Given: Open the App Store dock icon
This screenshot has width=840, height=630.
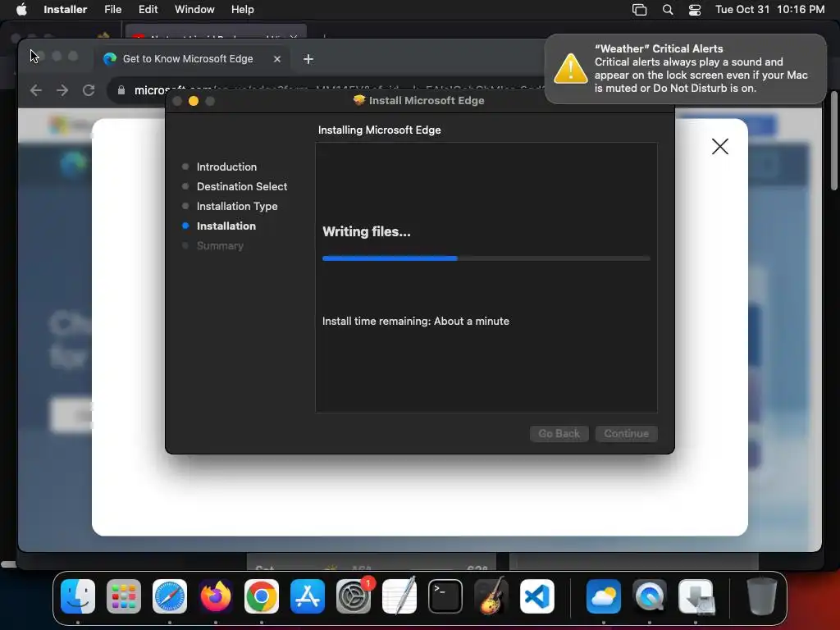Looking at the screenshot, I should pos(308,596).
